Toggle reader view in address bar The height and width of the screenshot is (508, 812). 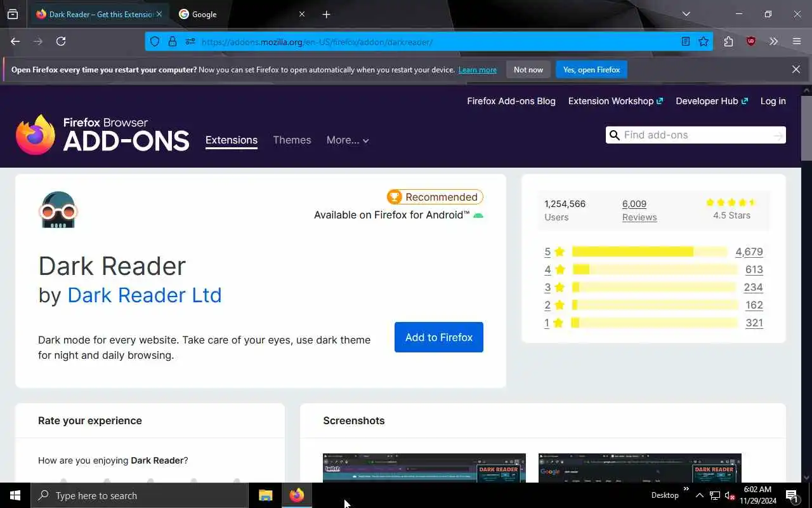point(685,42)
